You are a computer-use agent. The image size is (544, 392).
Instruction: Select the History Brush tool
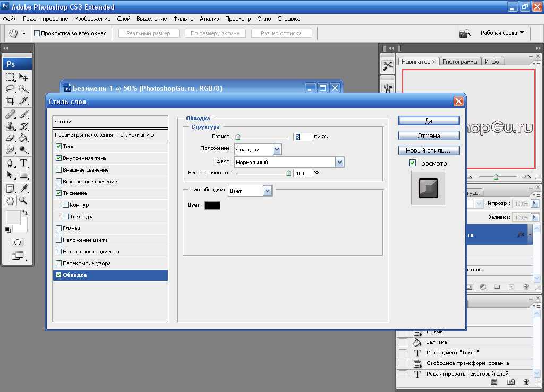pyautogui.click(x=23, y=126)
